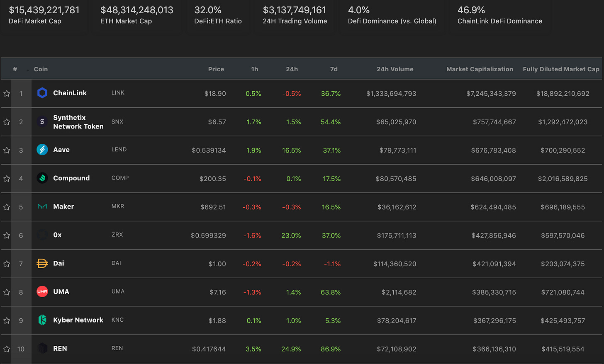Open the 0x coin name link

pos(57,235)
